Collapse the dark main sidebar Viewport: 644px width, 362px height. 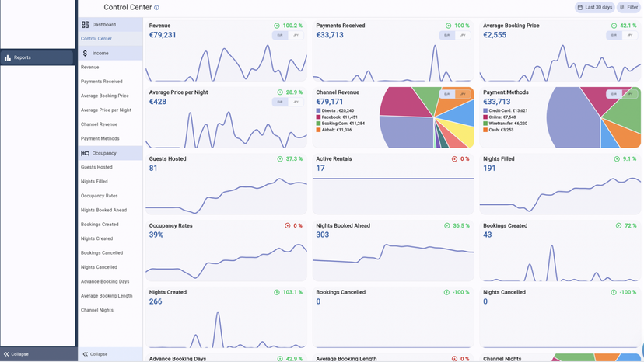pos(16,354)
